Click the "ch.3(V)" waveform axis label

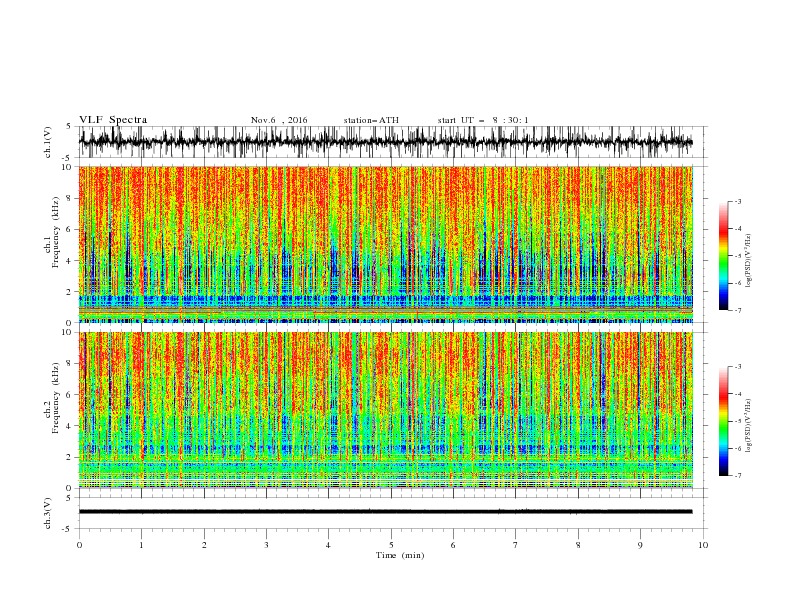48,513
